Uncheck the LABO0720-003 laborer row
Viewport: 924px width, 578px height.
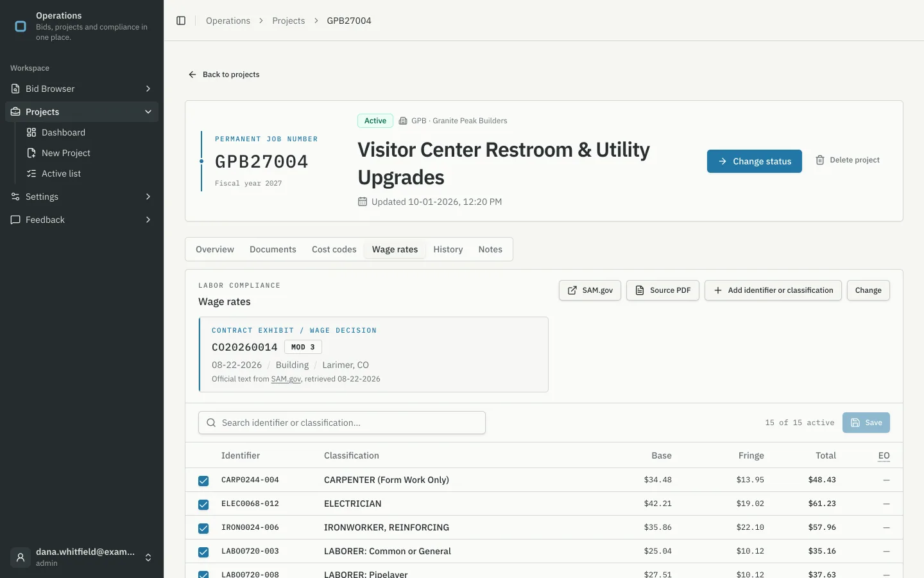click(203, 552)
